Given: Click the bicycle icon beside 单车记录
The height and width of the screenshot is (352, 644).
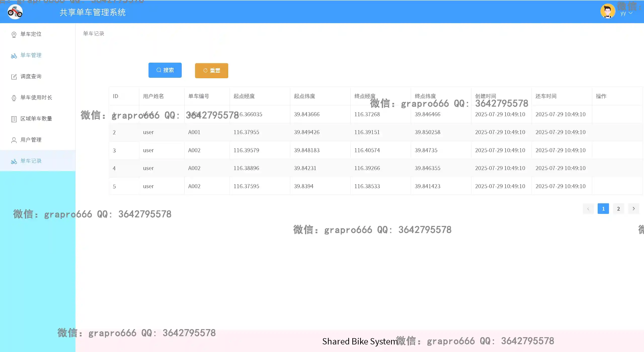Looking at the screenshot, I should click(14, 161).
